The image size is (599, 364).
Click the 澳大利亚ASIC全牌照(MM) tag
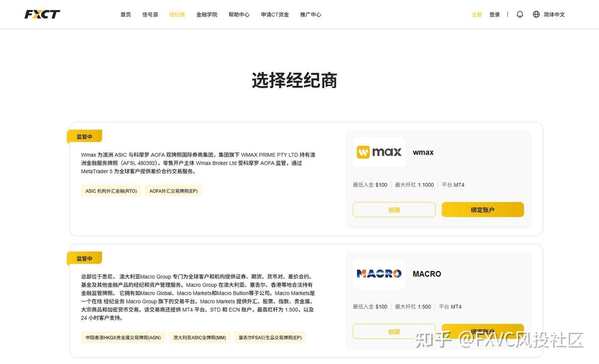(200, 337)
